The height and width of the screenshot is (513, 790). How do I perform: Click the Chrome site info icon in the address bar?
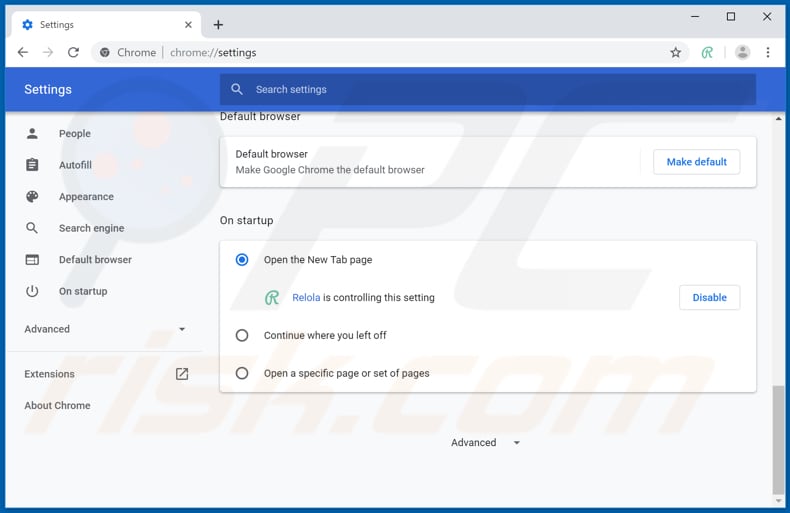[x=105, y=52]
